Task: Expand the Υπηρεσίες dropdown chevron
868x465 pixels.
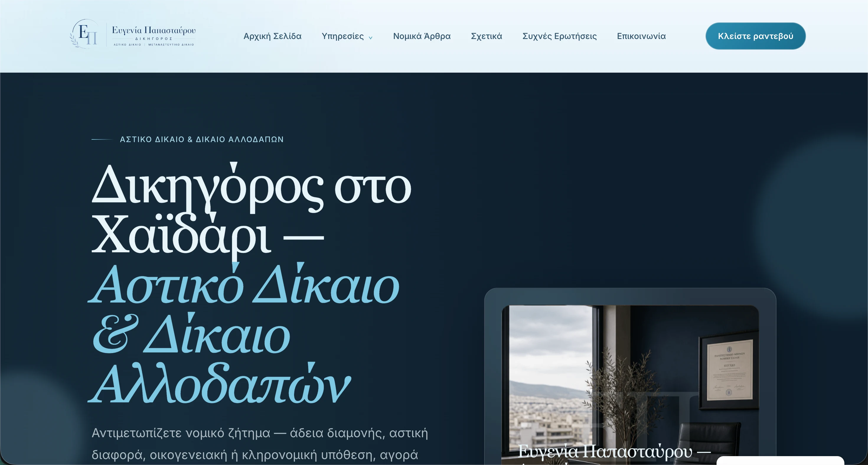Action: 370,38
